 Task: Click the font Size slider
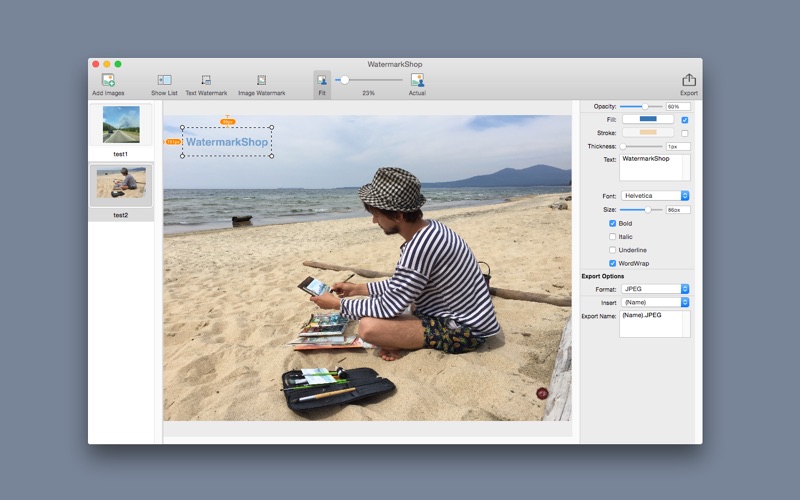[x=641, y=210]
